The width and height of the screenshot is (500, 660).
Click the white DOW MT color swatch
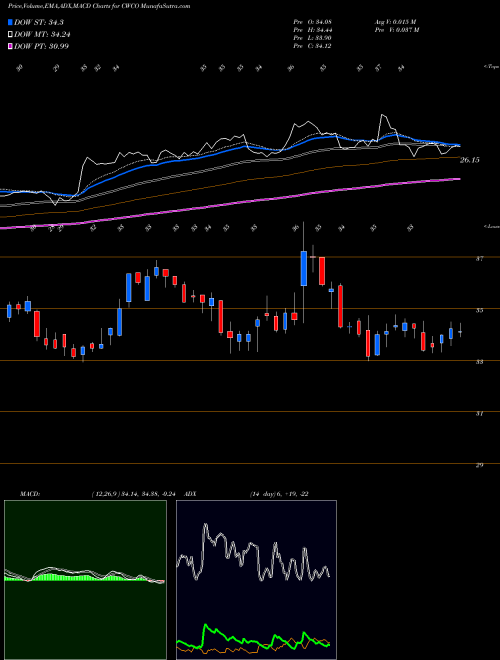[10, 35]
